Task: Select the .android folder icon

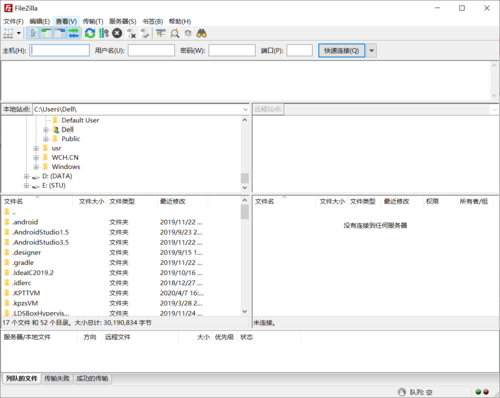Action: pyautogui.click(x=7, y=222)
